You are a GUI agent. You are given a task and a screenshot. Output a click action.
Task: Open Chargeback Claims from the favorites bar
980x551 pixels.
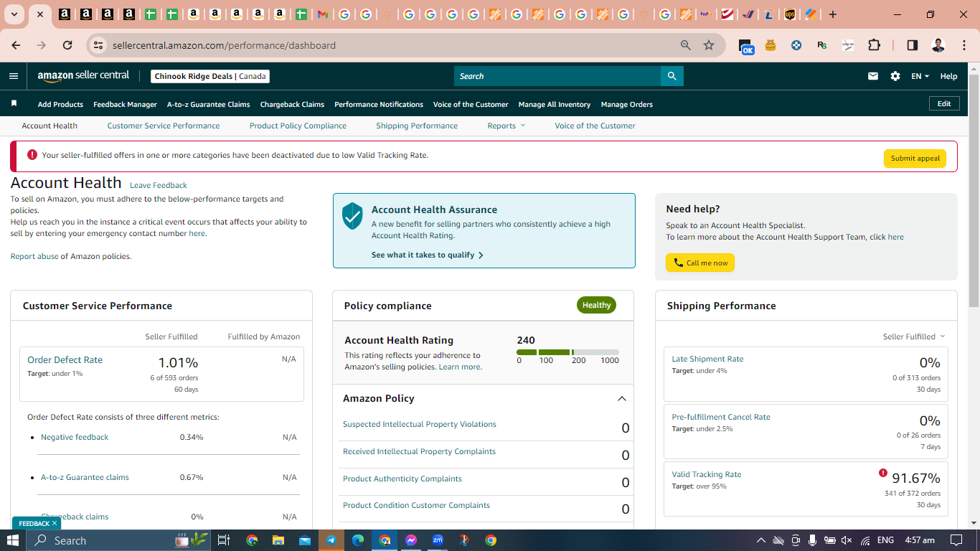292,104
